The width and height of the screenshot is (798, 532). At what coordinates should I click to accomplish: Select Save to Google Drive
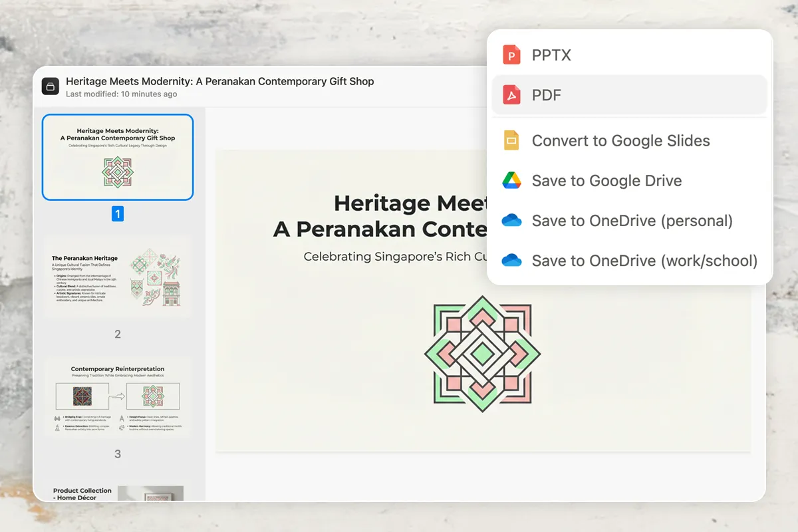pyautogui.click(x=606, y=181)
